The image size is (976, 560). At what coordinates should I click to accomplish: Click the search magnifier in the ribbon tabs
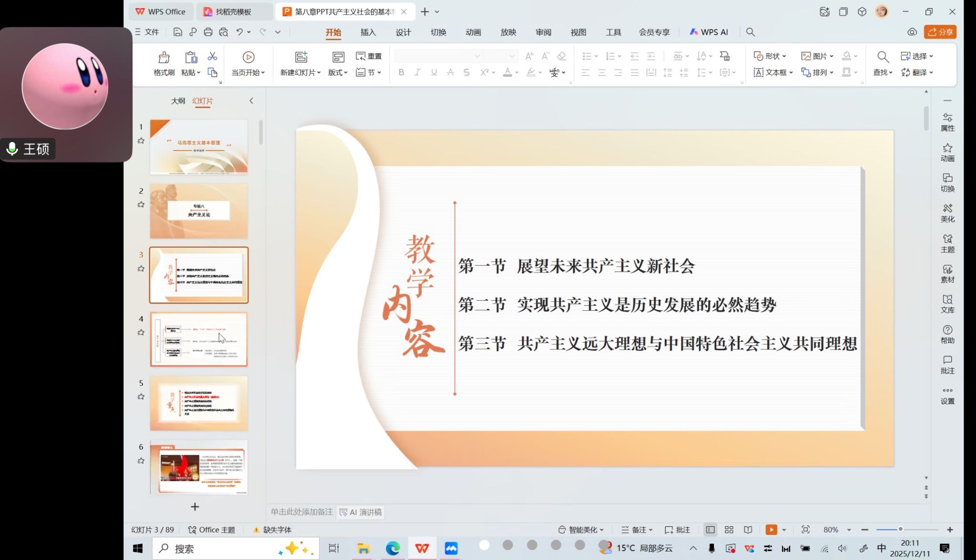pyautogui.click(x=750, y=32)
